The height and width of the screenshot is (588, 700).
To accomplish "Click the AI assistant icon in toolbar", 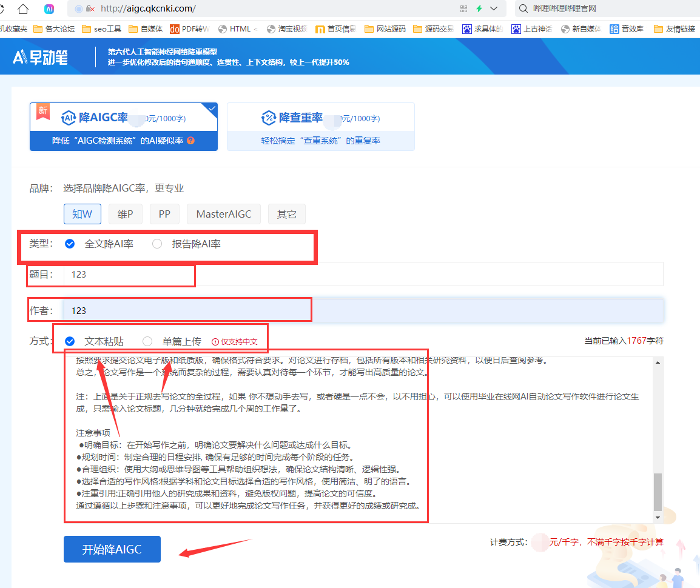I will click(49, 8).
